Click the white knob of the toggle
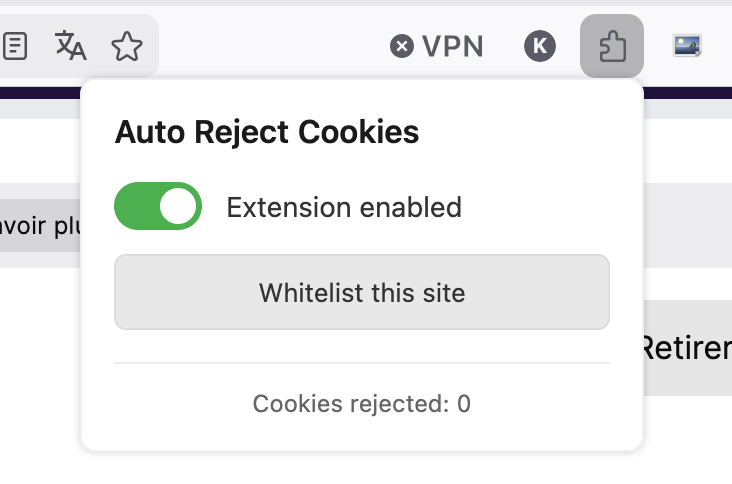 (x=180, y=207)
